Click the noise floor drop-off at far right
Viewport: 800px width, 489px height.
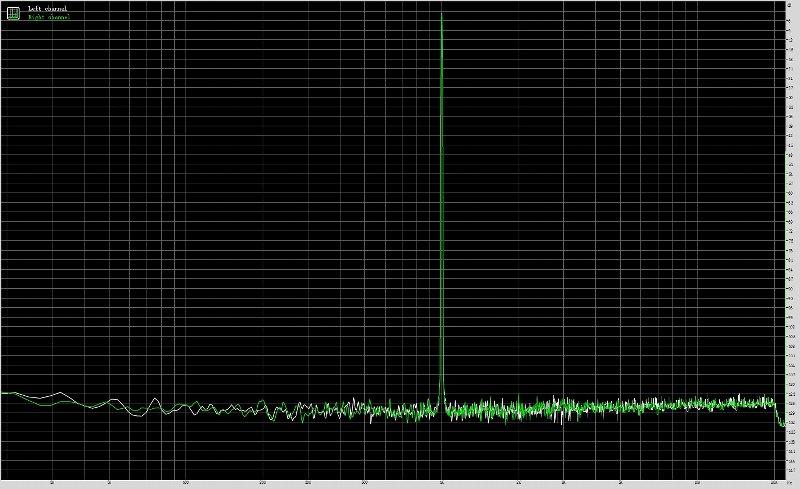780,420
